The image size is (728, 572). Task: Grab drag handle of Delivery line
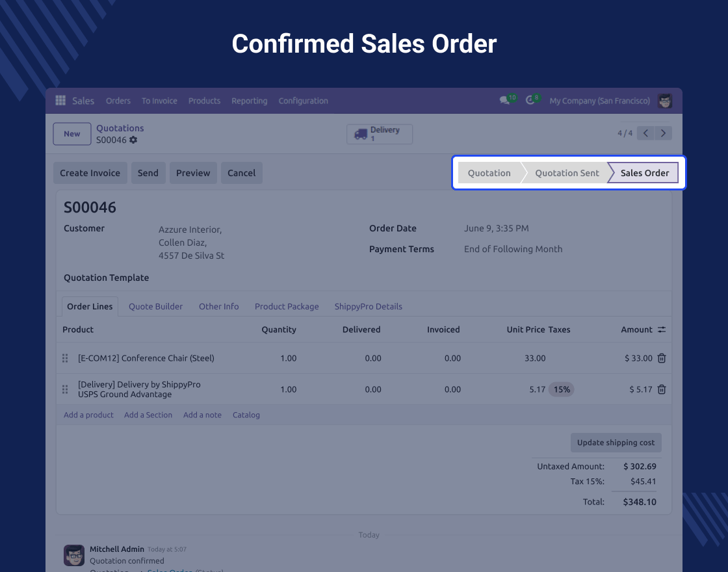point(65,389)
